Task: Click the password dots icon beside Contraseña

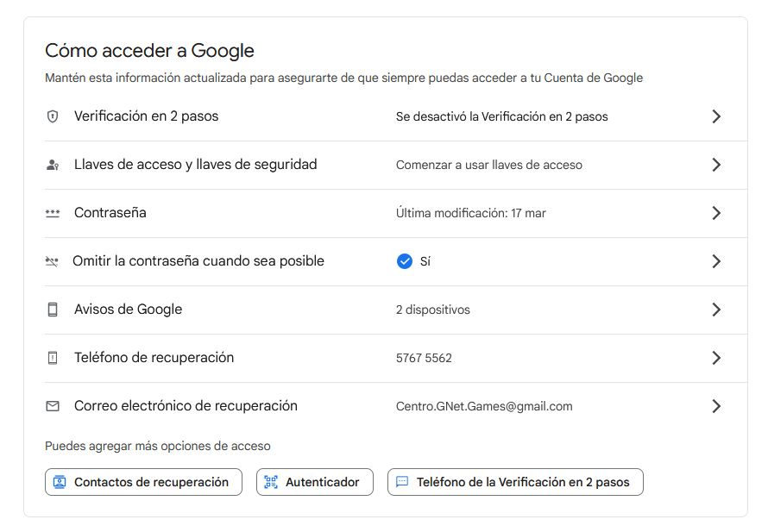Action: pyautogui.click(x=53, y=213)
